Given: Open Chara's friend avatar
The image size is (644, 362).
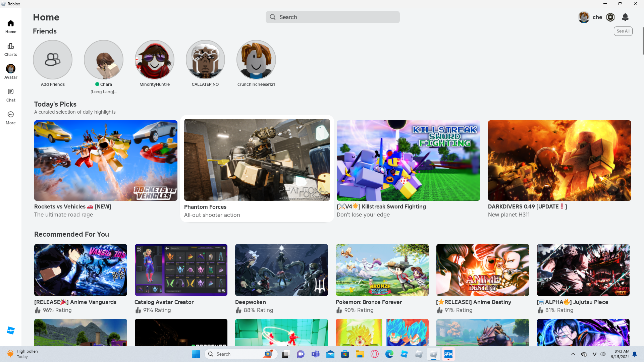Looking at the screenshot, I should pos(104,60).
